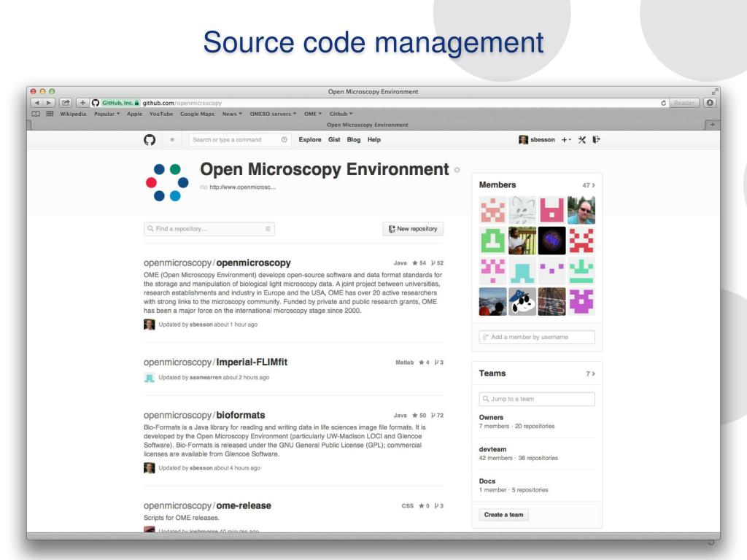Reload the page with refresh icon
Image resolution: width=747 pixels, height=560 pixels.
pyautogui.click(x=663, y=103)
